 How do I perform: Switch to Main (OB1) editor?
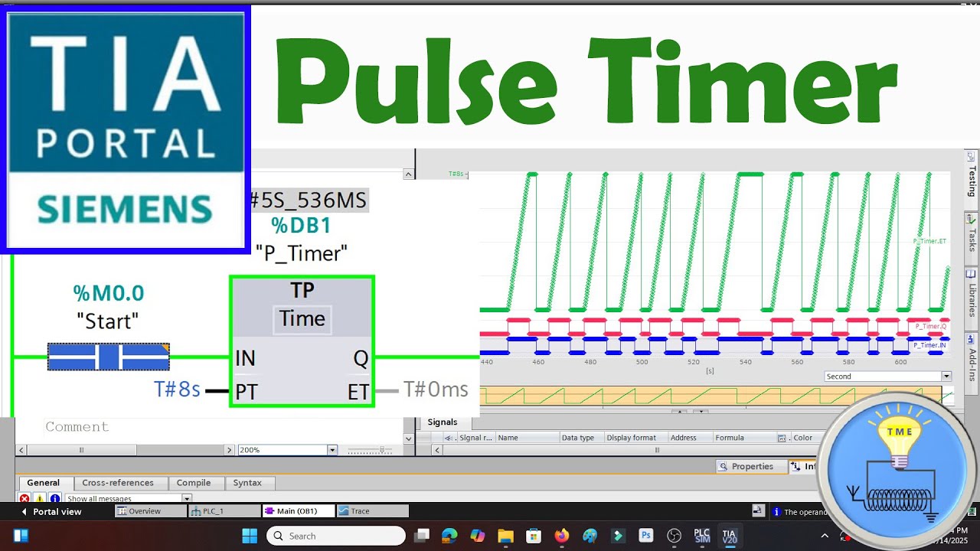point(299,511)
